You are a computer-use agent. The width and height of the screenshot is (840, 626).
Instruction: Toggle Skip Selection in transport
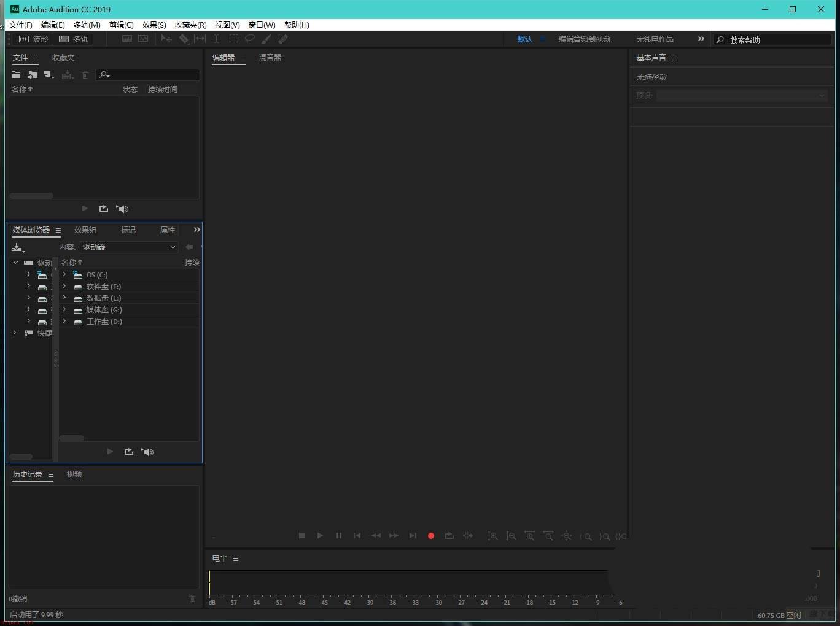click(x=468, y=536)
